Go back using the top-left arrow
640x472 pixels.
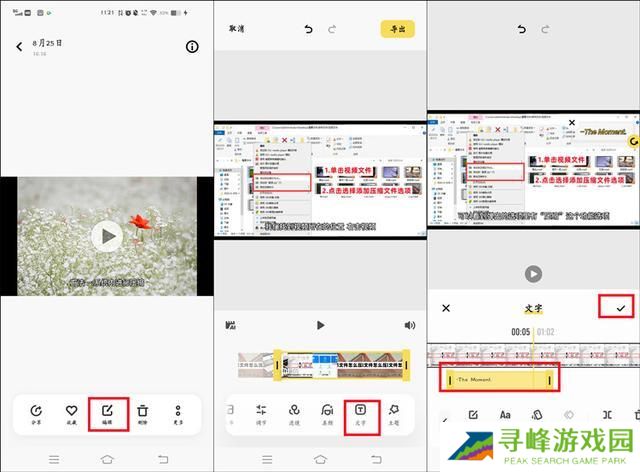[19, 47]
